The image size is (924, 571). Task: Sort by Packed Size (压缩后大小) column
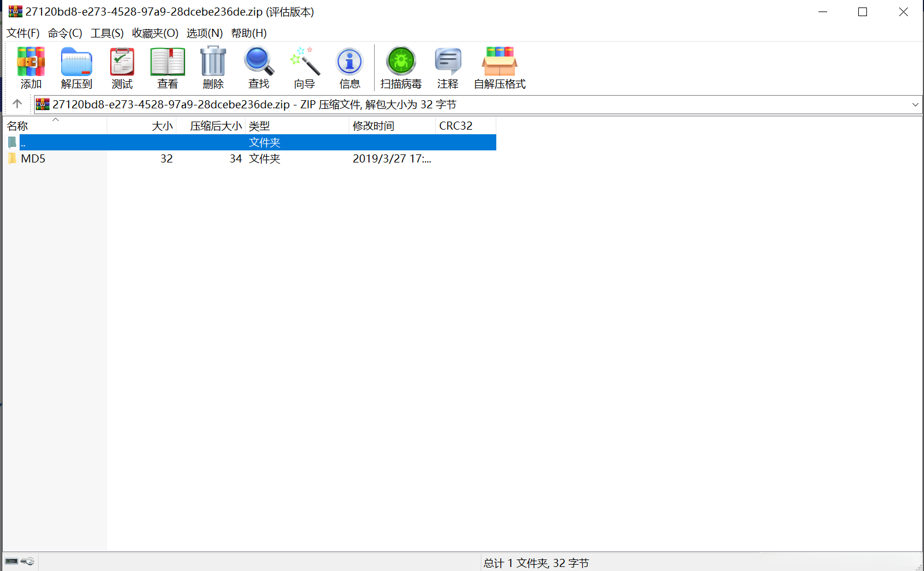click(211, 126)
